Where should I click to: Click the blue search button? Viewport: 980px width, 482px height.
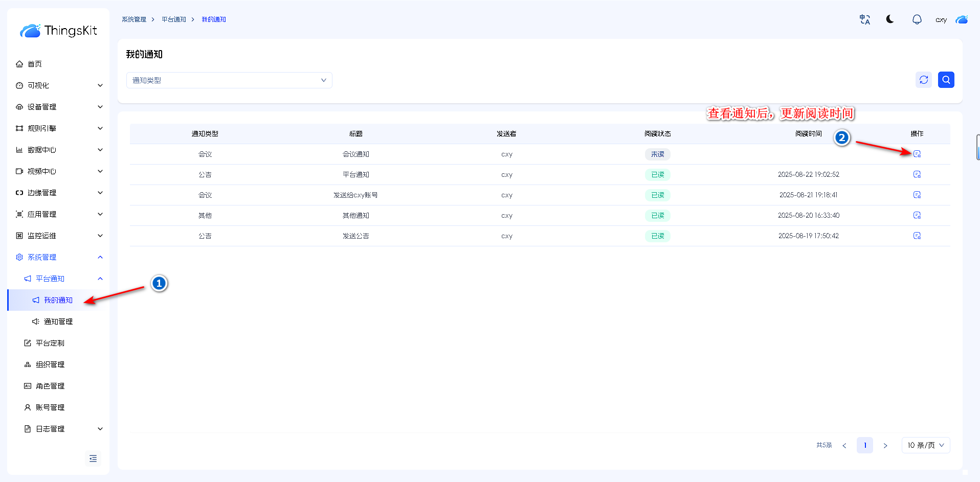[x=946, y=80]
